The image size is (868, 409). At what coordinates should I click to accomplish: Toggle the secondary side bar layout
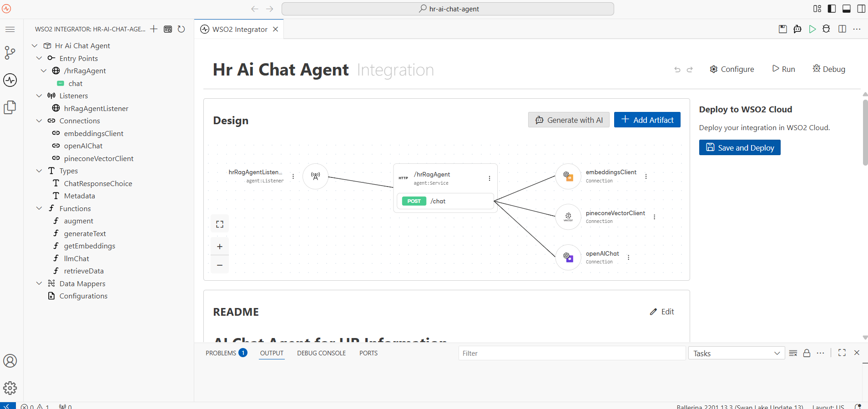(861, 9)
